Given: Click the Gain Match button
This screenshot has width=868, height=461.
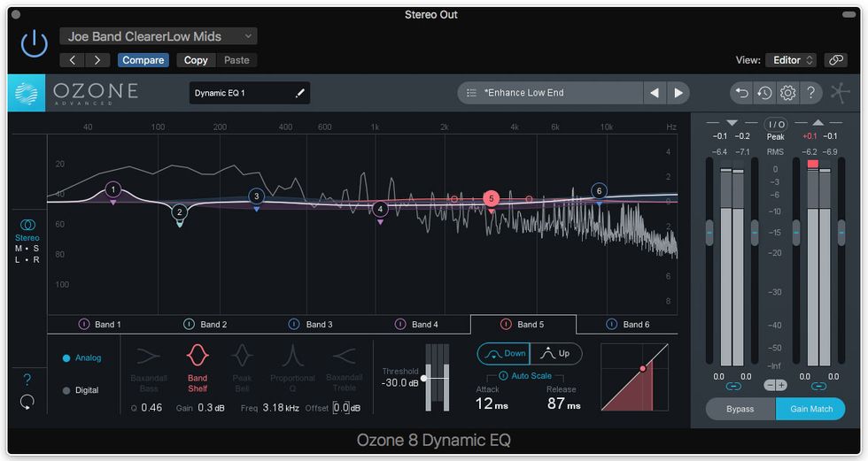Looking at the screenshot, I should point(810,409).
